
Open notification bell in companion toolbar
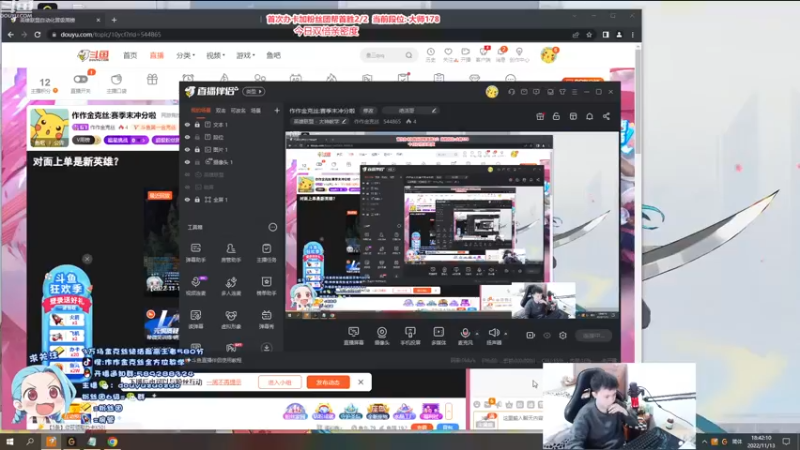(589, 116)
